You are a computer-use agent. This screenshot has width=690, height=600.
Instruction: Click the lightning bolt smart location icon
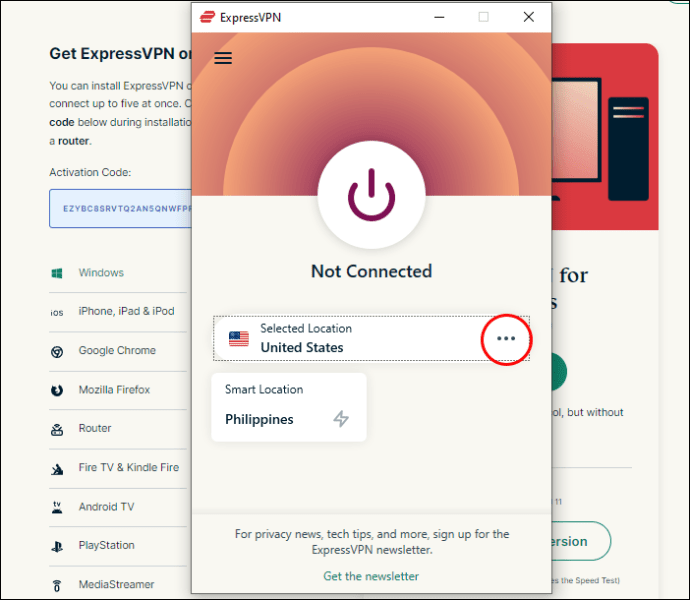[x=341, y=419]
